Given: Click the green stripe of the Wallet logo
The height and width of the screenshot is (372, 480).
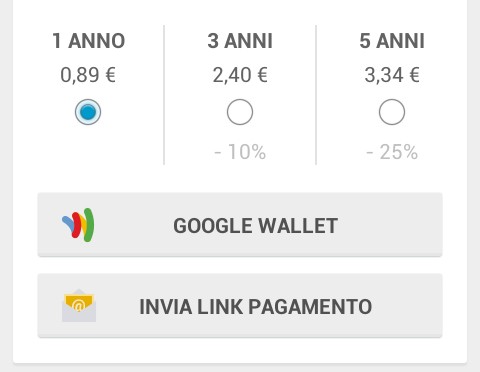Looking at the screenshot, I should click(x=89, y=225).
